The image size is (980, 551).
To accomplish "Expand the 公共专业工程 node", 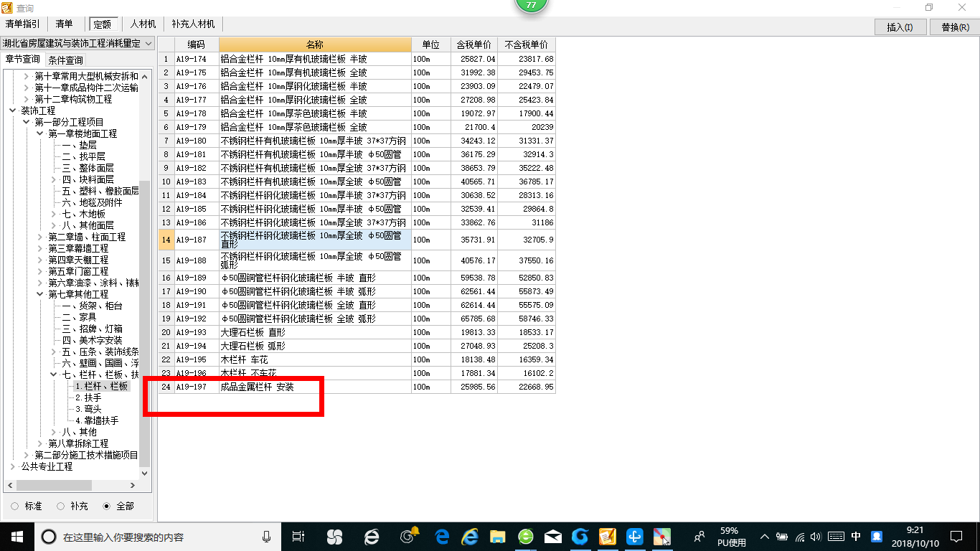I will (13, 466).
